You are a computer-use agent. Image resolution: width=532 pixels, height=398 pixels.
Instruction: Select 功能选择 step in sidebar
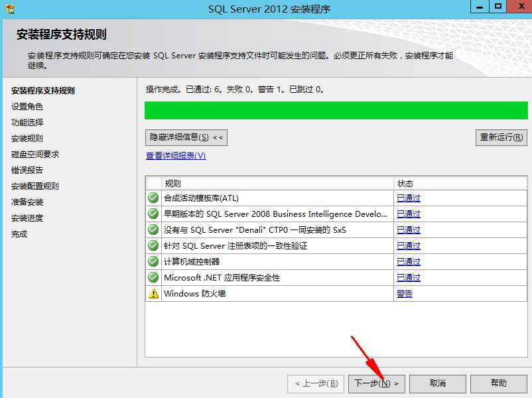click(x=27, y=123)
